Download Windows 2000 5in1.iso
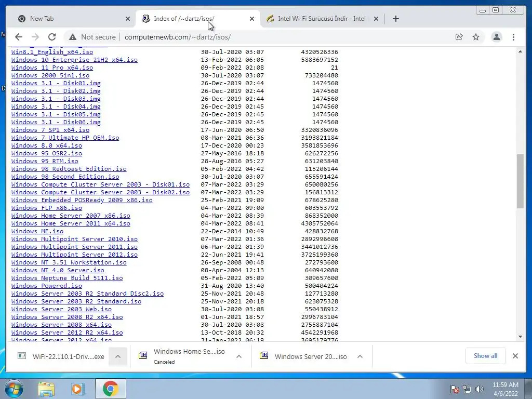Viewport: 532px width, 399px height. [x=50, y=75]
